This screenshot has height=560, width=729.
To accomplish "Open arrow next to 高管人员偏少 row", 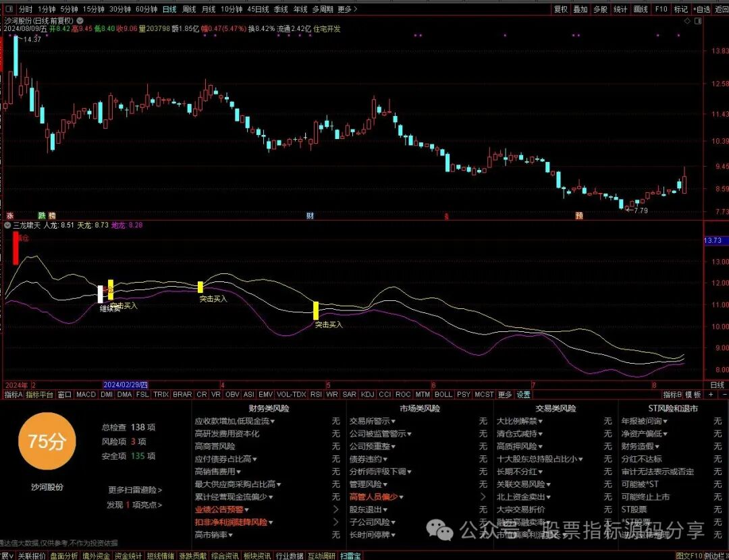I will (x=483, y=497).
